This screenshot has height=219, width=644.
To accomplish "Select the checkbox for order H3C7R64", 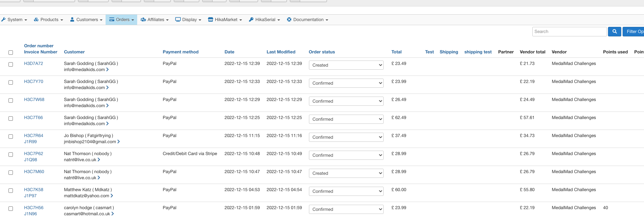I will [x=11, y=137].
